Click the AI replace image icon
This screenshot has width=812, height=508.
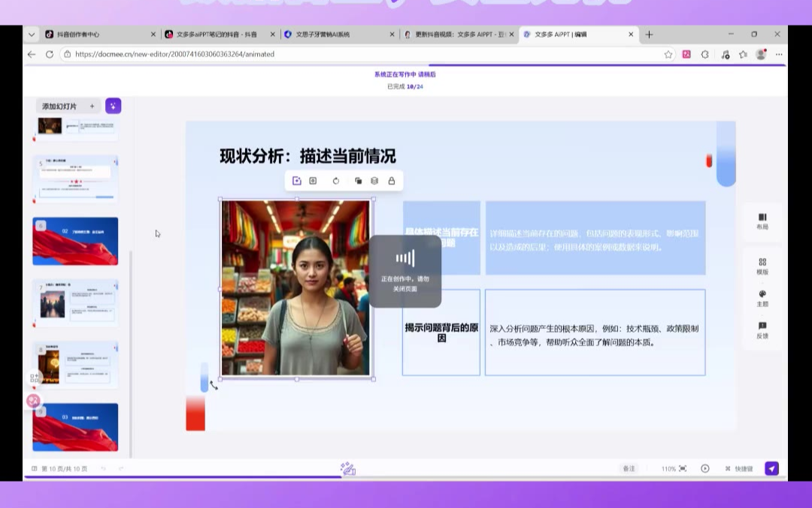pyautogui.click(x=297, y=181)
